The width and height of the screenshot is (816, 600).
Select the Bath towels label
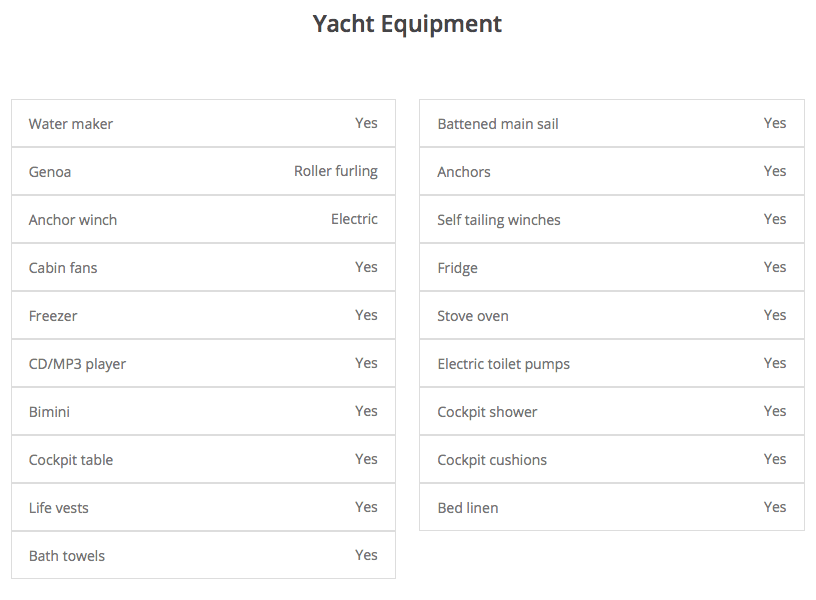coord(67,556)
